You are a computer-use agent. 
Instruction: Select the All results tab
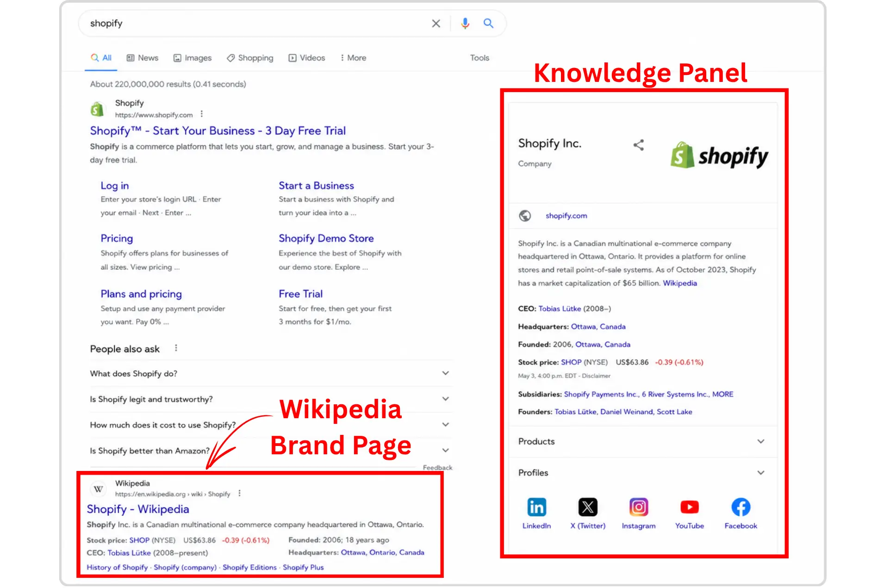[101, 58]
